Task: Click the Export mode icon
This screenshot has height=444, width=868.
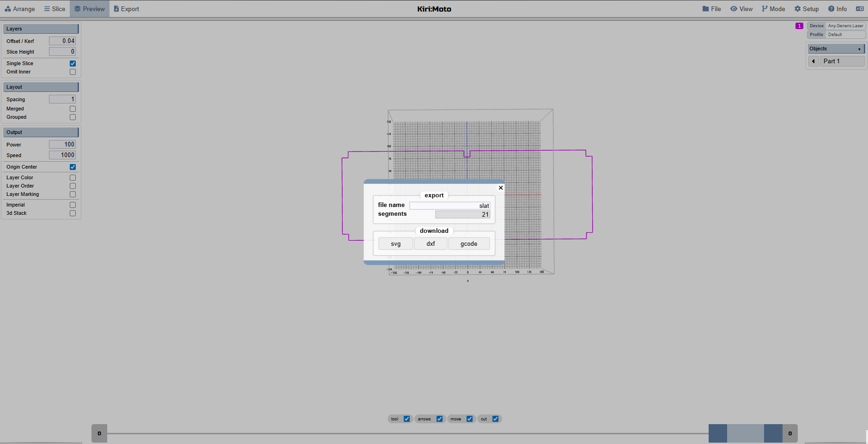Action: 116,8
